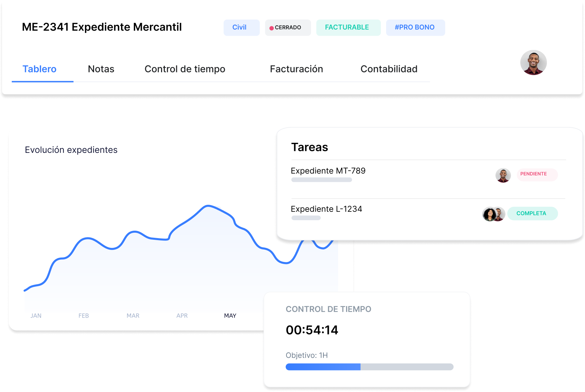This screenshot has width=585, height=392.
Task: Click the COMPLETA status badge
Action: point(532,214)
